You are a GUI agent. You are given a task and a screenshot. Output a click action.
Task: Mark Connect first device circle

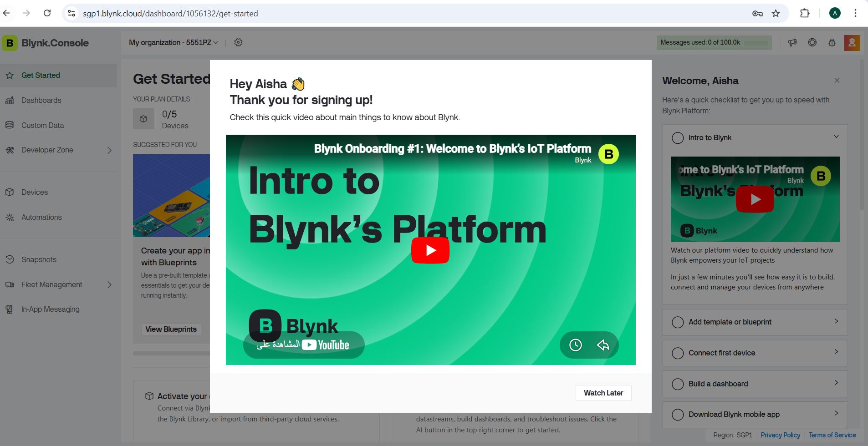(678, 353)
